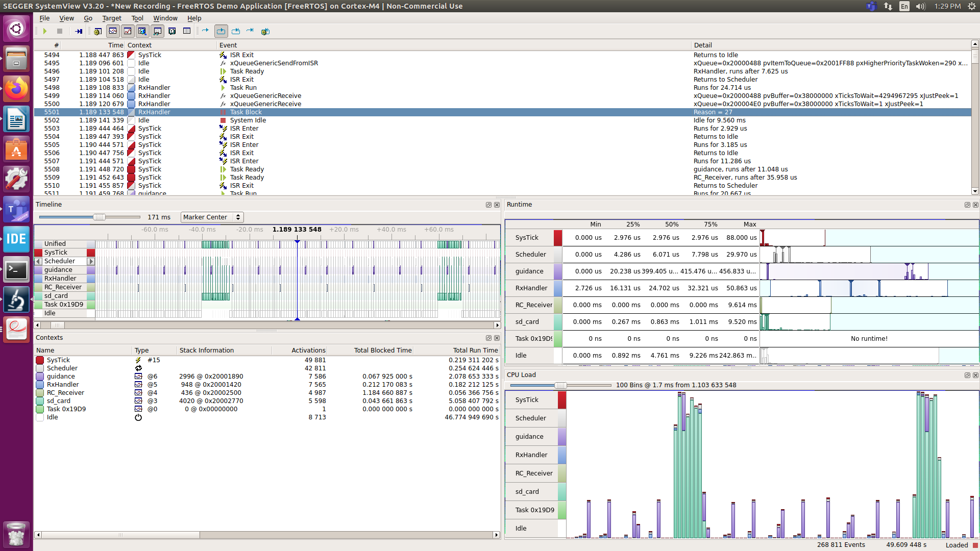The image size is (980, 551).
Task: Open the Terminal from the dock
Action: 16,269
